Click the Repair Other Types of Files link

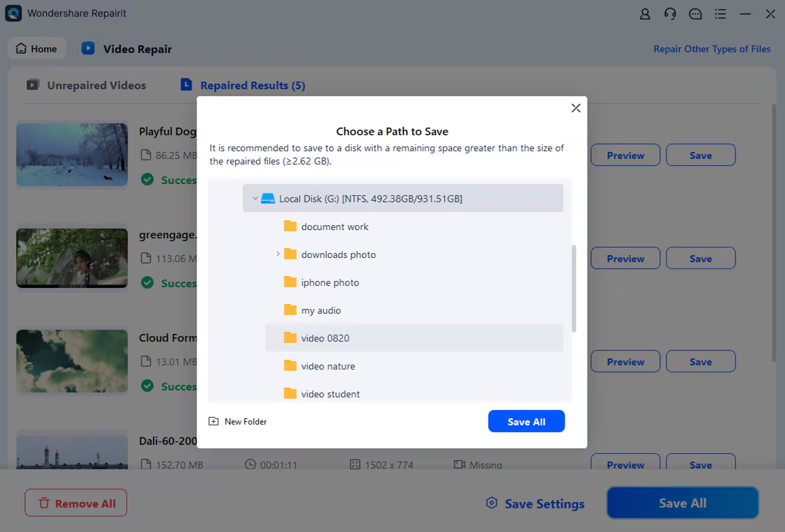[712, 49]
